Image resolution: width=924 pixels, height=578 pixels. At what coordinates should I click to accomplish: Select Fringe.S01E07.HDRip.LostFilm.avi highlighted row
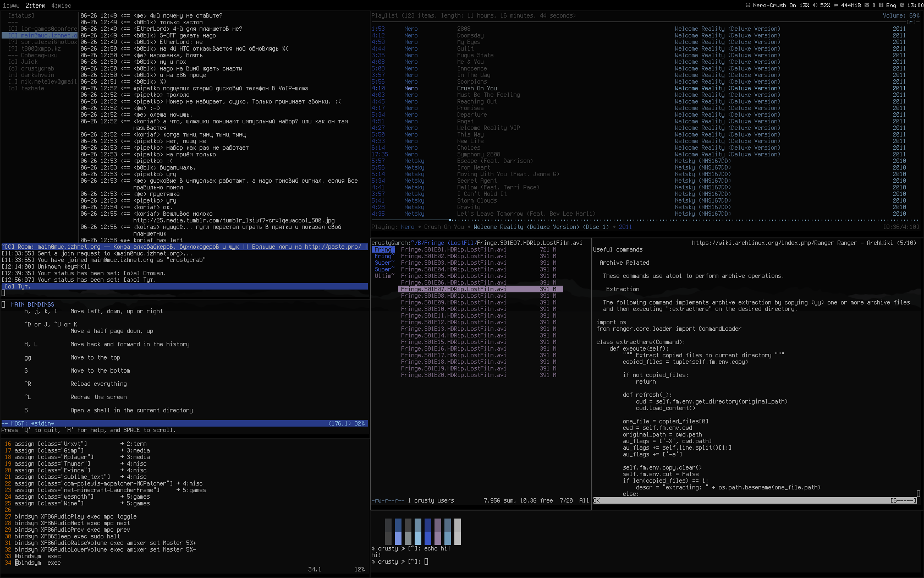480,289
